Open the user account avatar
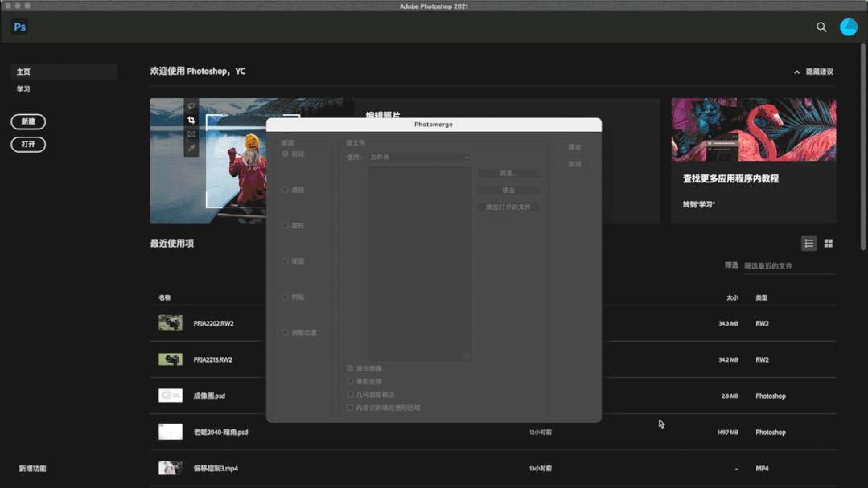 coord(848,27)
